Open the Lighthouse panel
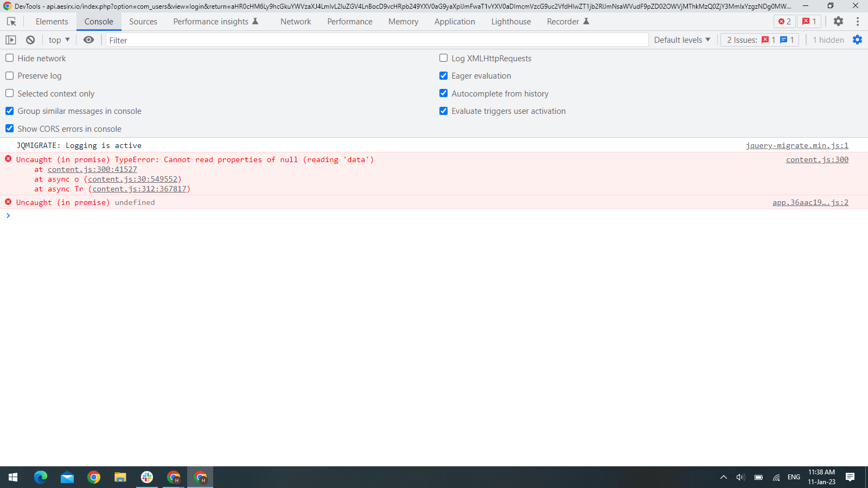This screenshot has width=868, height=488. 510,21
